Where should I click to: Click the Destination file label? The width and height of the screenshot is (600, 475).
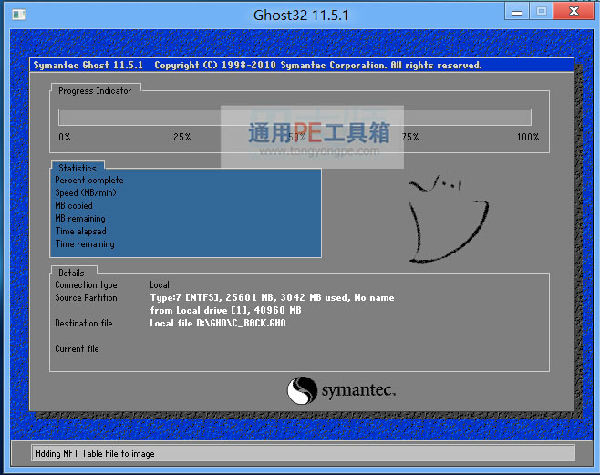coord(84,323)
